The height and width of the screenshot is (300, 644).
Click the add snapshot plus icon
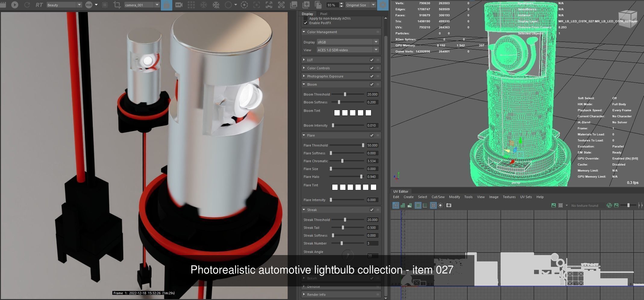pos(306,5)
